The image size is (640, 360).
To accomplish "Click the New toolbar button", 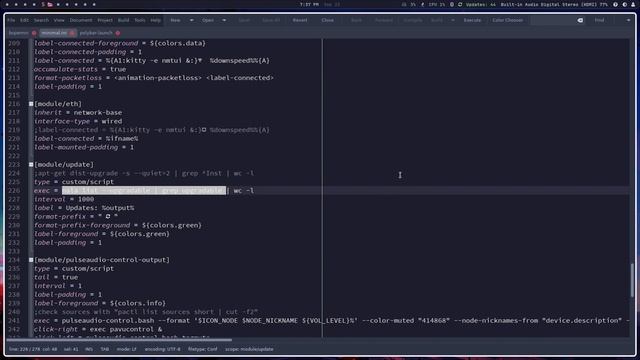I will click(x=176, y=20).
